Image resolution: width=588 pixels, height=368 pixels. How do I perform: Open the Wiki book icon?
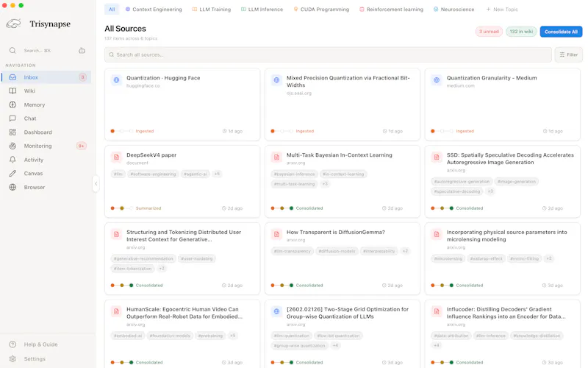12,91
